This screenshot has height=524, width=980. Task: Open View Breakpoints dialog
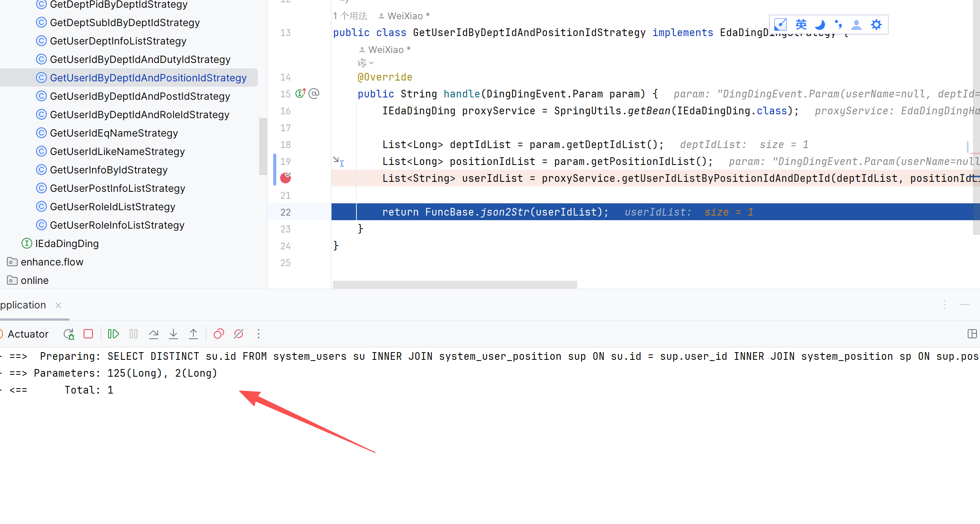(x=219, y=334)
